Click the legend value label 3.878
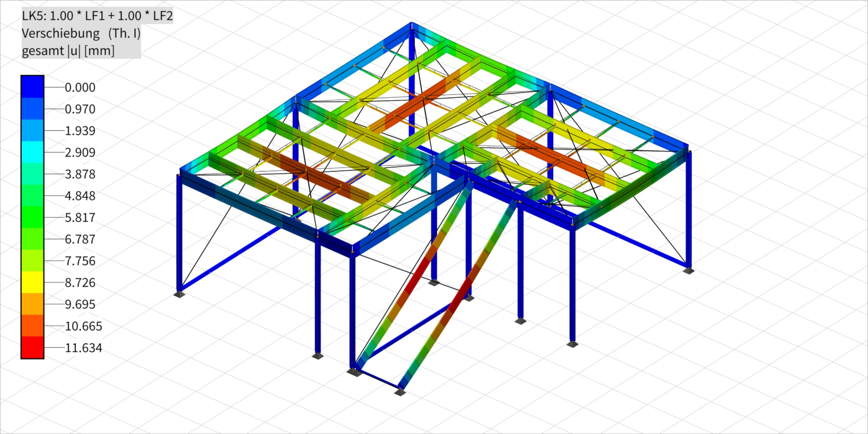This screenshot has height=434, width=868. pyautogui.click(x=80, y=174)
